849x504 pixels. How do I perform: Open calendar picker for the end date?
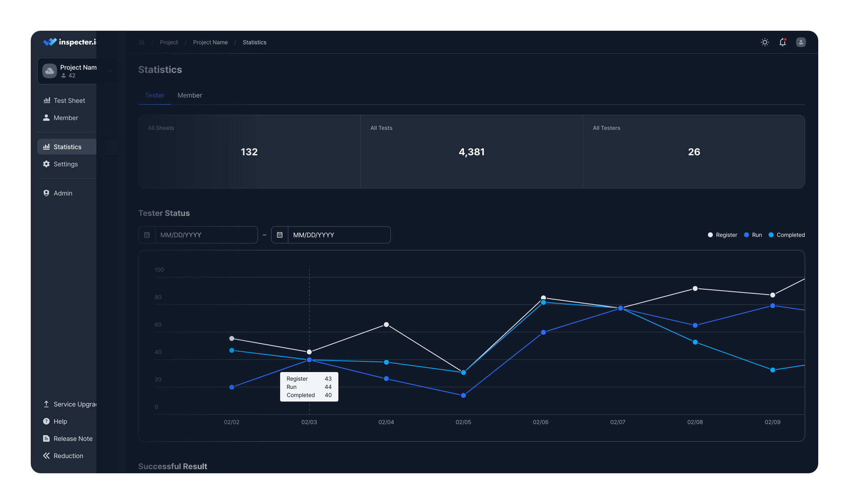click(x=280, y=235)
